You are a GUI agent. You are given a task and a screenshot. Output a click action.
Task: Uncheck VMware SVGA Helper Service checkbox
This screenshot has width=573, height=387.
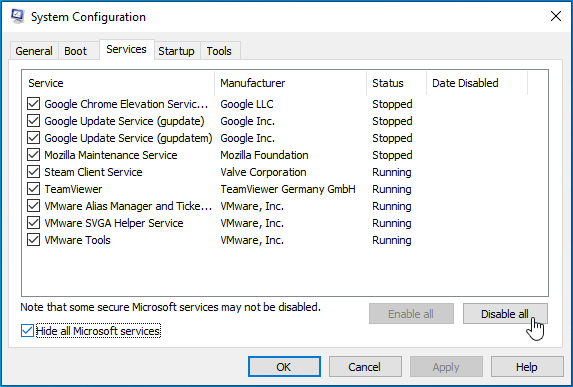(33, 223)
